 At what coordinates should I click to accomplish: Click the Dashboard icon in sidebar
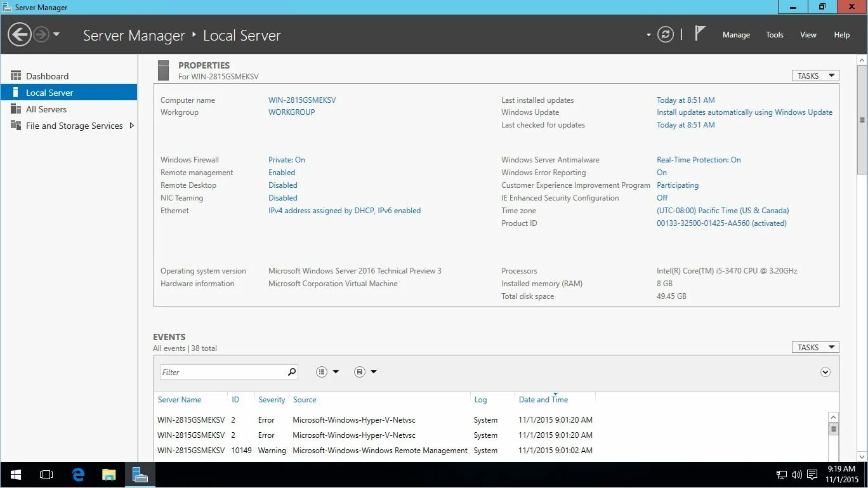[16, 76]
